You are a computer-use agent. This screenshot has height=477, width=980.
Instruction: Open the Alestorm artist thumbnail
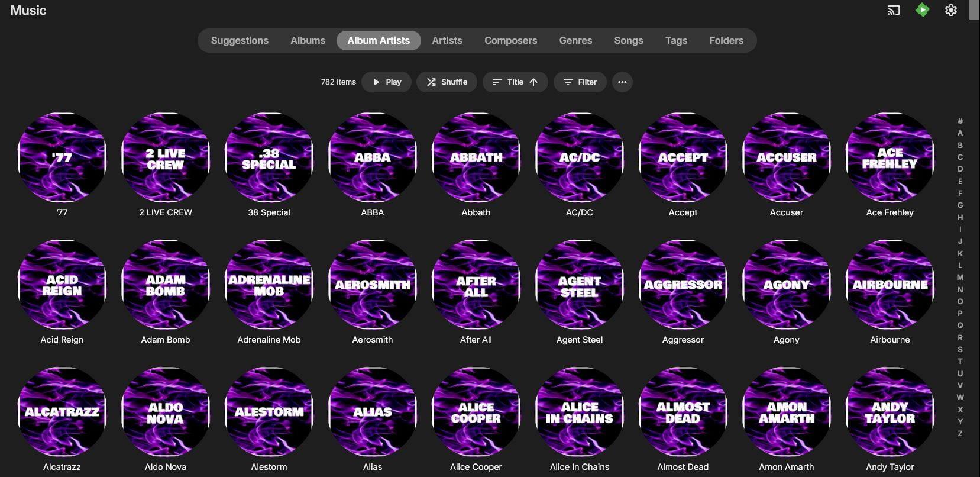coord(269,412)
